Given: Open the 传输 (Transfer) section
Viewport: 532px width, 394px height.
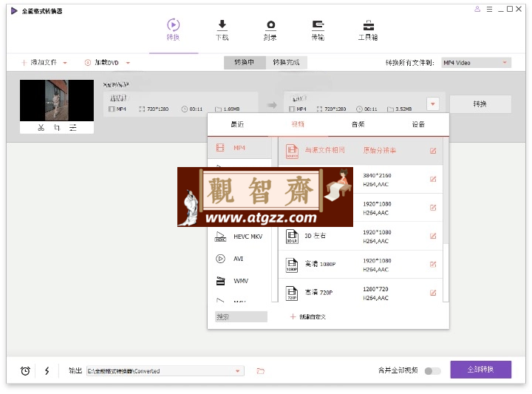Looking at the screenshot, I should (x=318, y=30).
